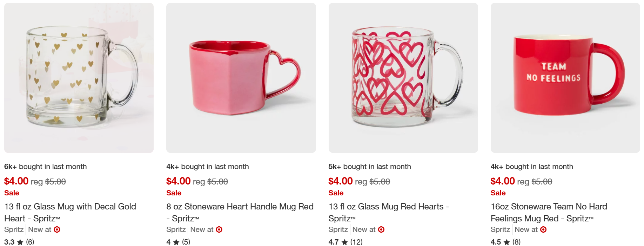Visit the Spritz brand link under Team No Hard Feelings mug

tap(500, 229)
